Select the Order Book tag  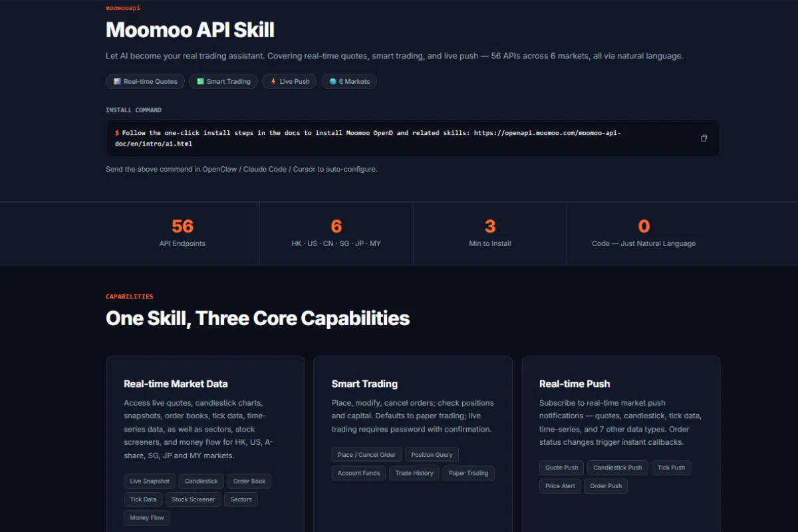tap(249, 481)
